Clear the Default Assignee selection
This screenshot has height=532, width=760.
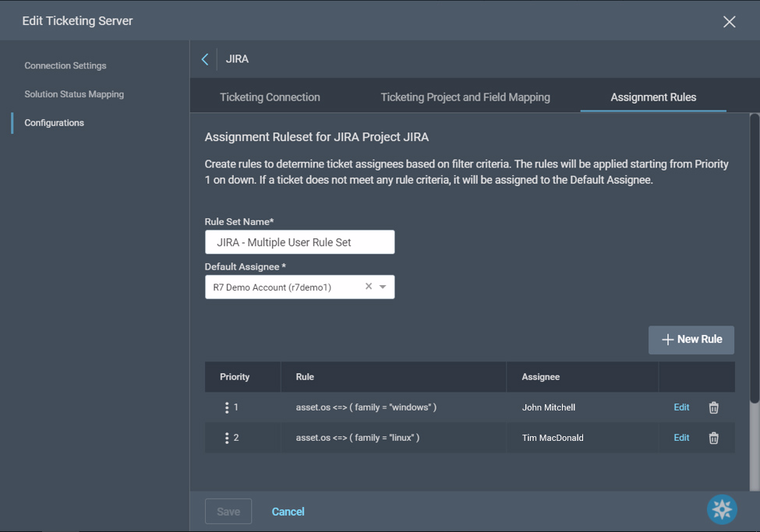coord(369,287)
